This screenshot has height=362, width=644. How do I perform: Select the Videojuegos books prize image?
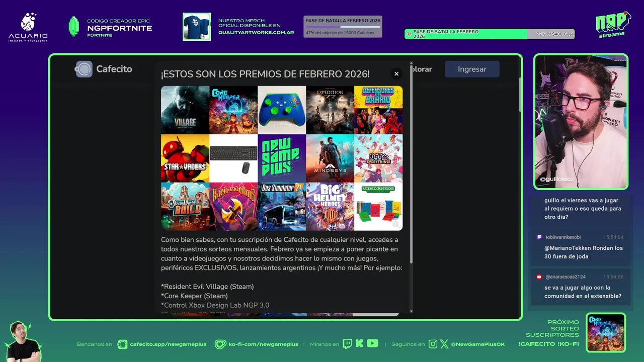[378, 207]
